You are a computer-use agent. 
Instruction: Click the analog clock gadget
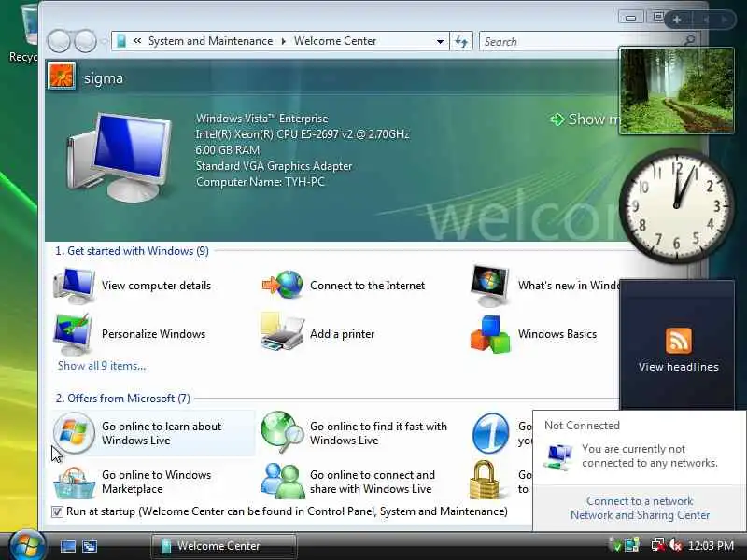click(676, 205)
